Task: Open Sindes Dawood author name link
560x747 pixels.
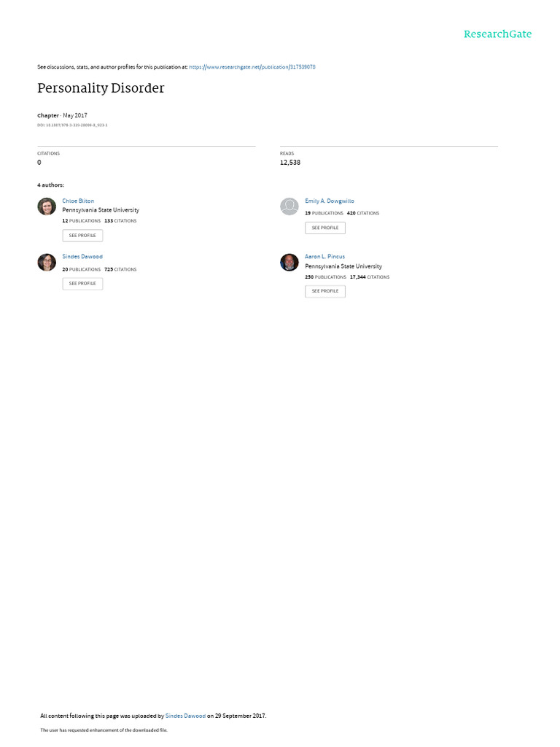Action: pos(82,257)
